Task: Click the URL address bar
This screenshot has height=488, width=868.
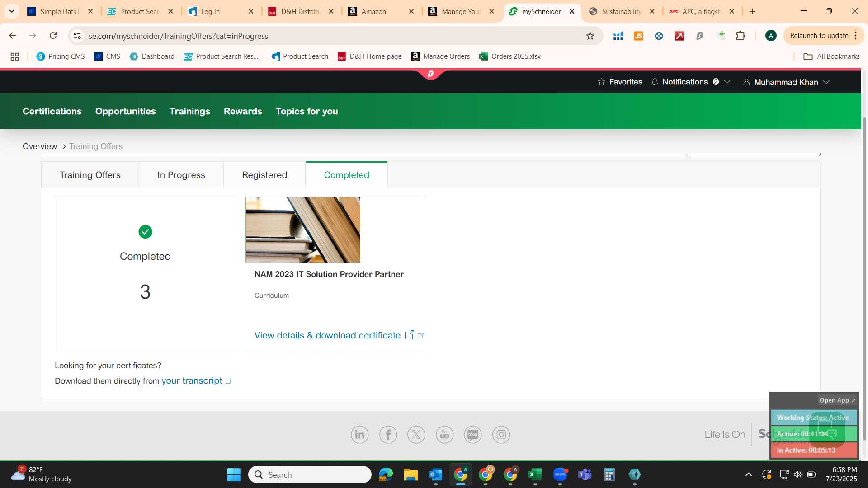Action: coord(335,36)
